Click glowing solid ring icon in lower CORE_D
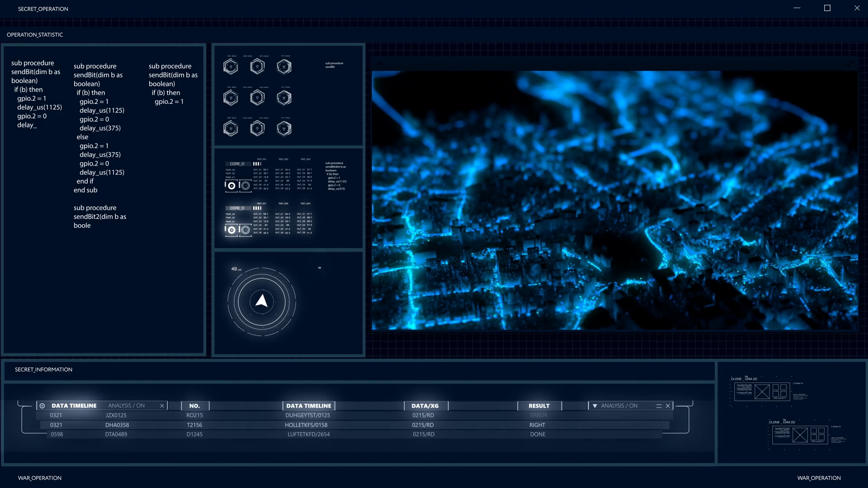The height and width of the screenshot is (488, 868). [x=231, y=230]
